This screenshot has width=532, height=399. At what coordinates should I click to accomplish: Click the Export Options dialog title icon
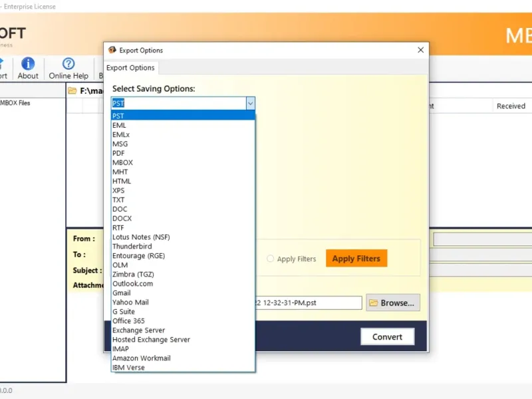pyautogui.click(x=112, y=50)
